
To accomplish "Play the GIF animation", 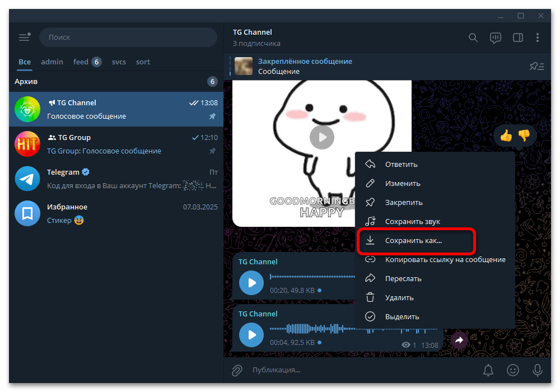I will pos(322,137).
